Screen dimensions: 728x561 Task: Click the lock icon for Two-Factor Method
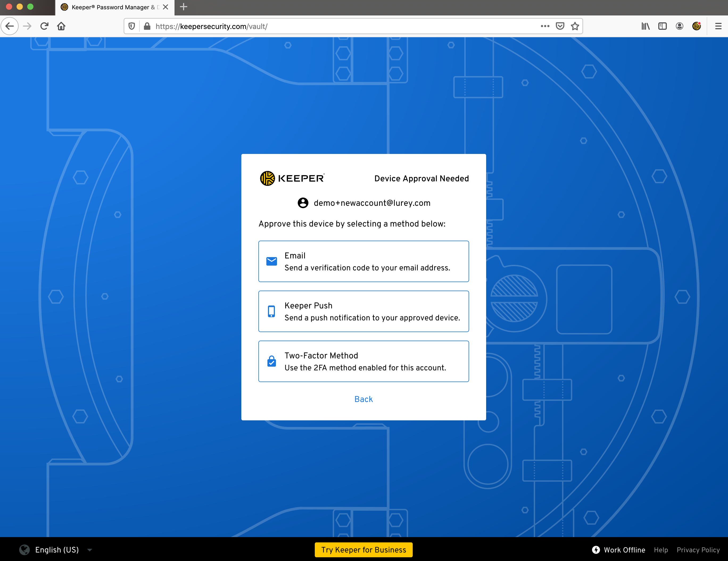(272, 361)
